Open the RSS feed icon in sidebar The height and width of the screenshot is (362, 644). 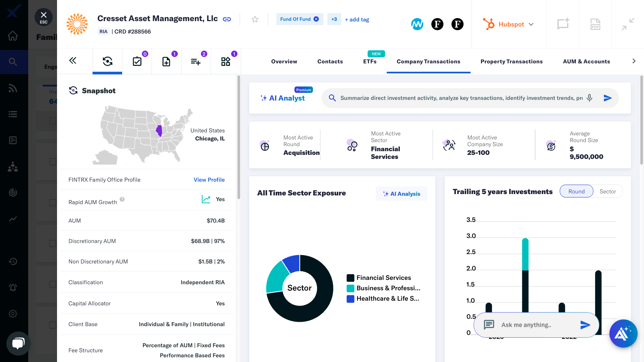click(x=13, y=88)
